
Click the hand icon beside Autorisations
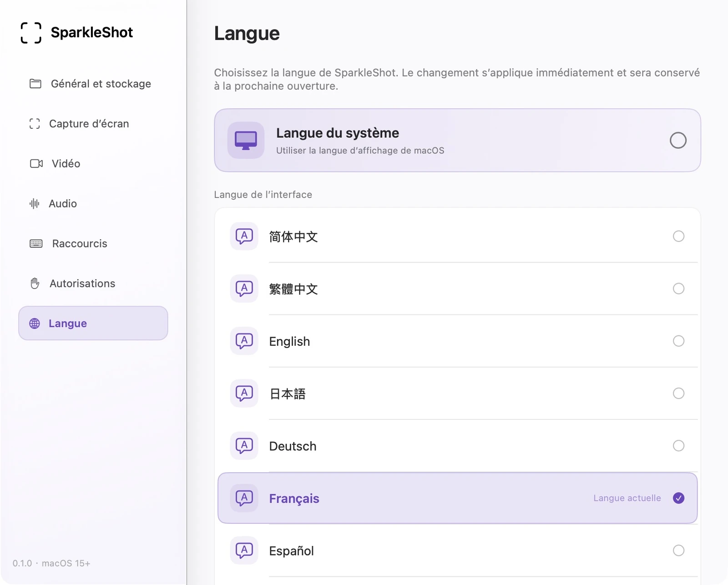(35, 283)
